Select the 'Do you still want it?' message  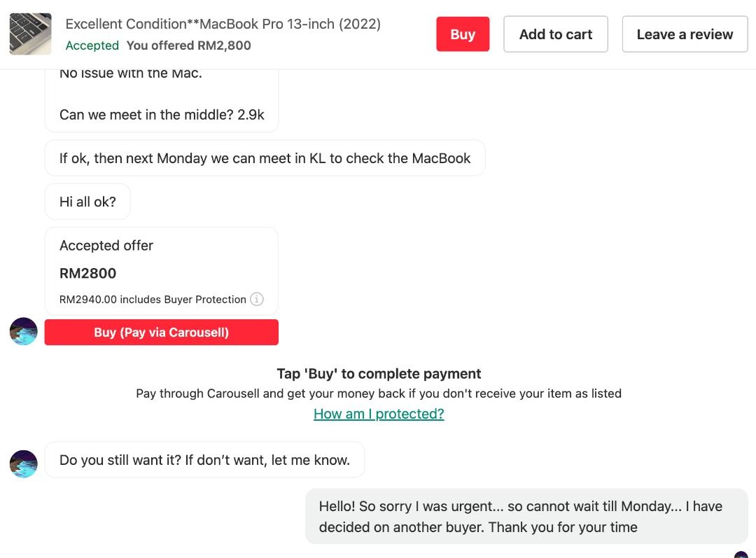204,460
